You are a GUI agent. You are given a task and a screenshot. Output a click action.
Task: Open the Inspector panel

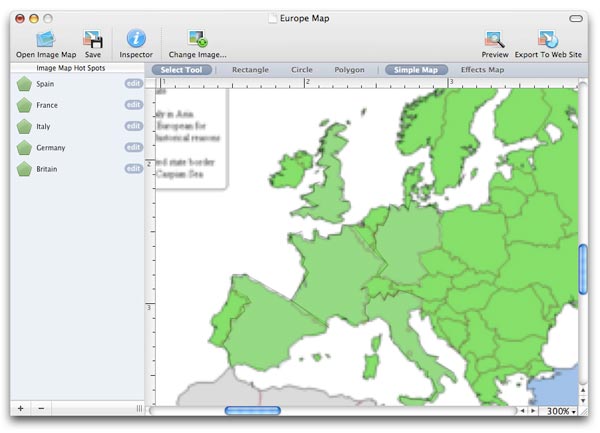click(136, 39)
